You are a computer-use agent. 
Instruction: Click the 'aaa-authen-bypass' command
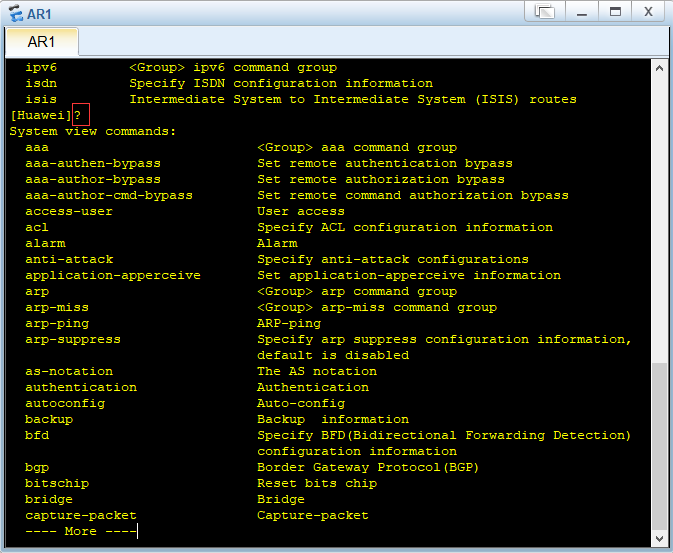[93, 164]
